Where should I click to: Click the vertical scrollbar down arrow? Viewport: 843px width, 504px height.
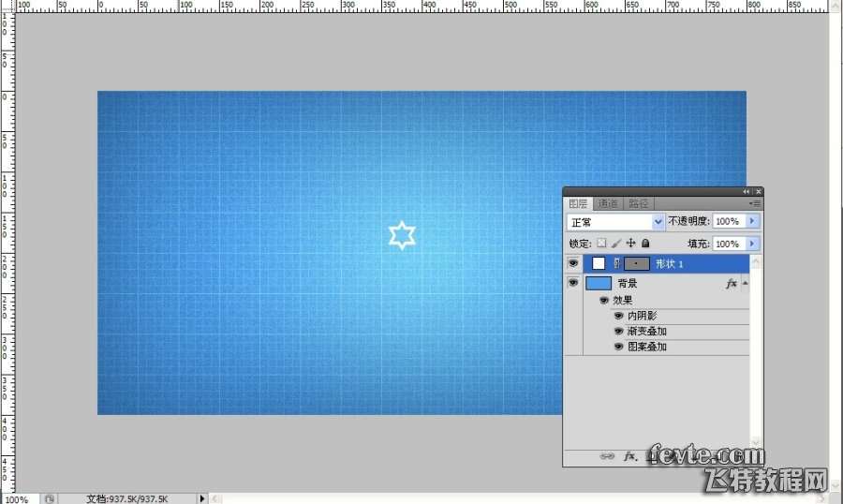(836, 485)
